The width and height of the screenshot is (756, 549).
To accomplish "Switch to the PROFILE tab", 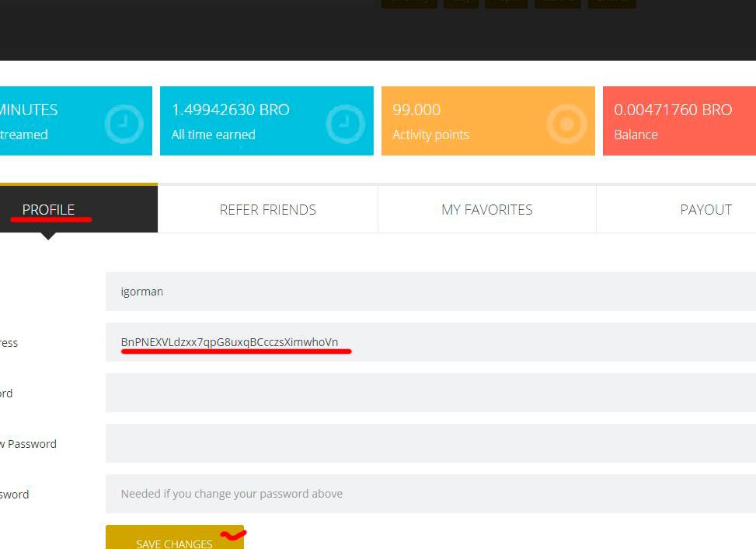I will coord(49,209).
